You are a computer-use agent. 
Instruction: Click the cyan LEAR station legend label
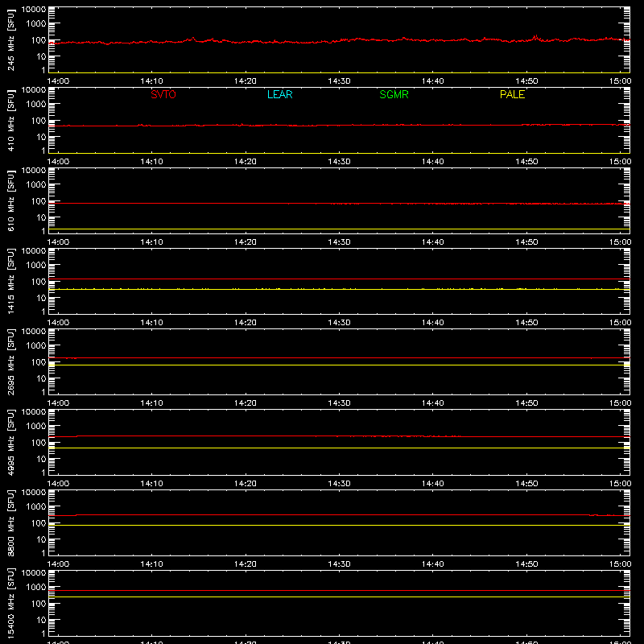tap(279, 94)
